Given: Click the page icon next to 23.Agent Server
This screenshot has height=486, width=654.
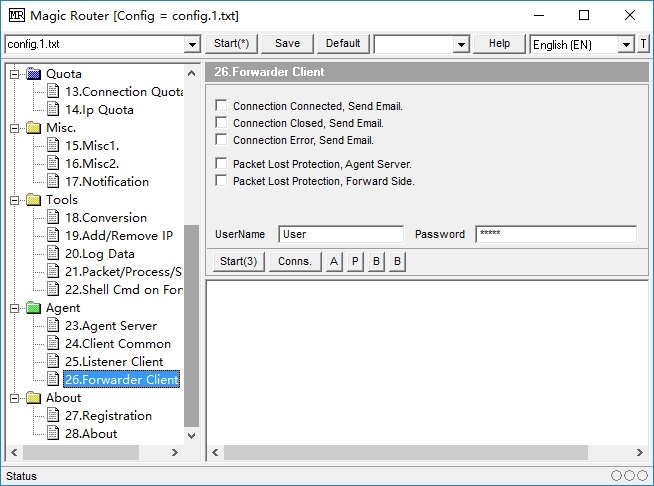Looking at the screenshot, I should [53, 325].
